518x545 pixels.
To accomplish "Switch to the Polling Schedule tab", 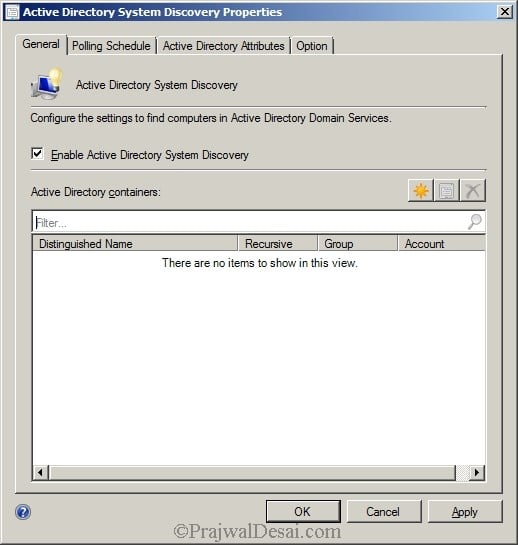I will [111, 46].
